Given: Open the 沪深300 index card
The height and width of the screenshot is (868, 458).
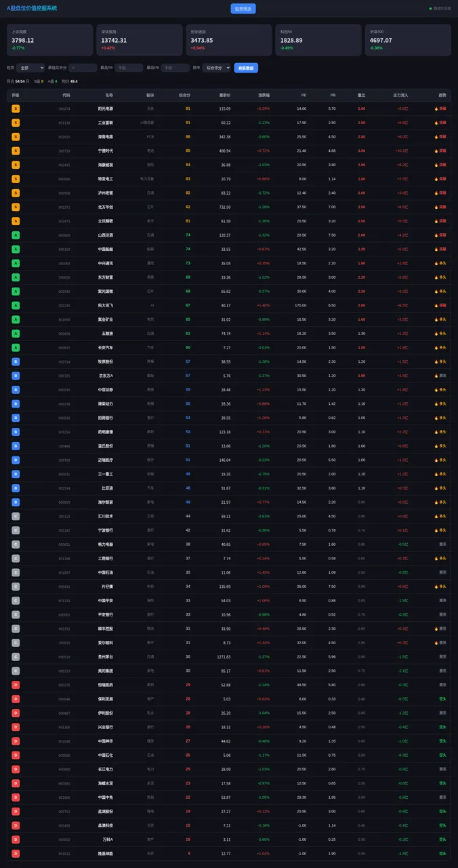Looking at the screenshot, I should (408, 40).
